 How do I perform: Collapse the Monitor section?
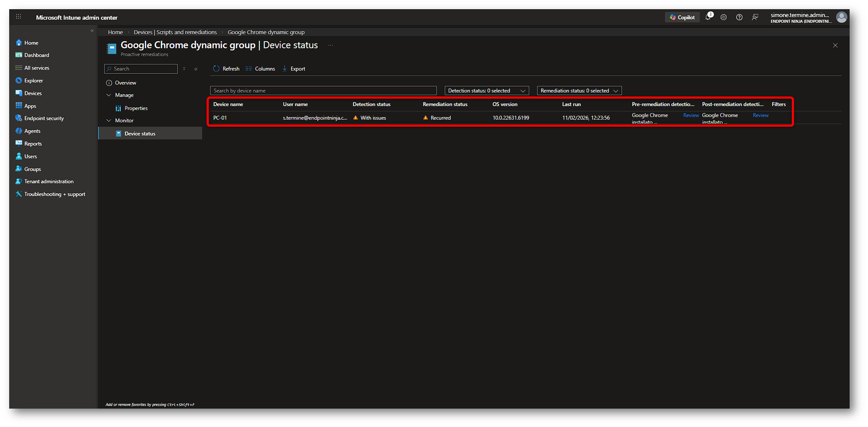[x=109, y=120]
